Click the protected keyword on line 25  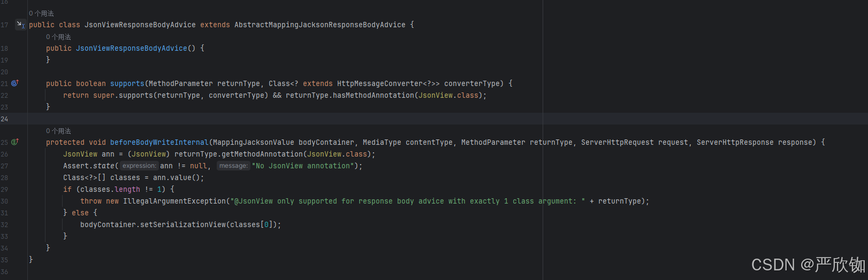point(65,142)
